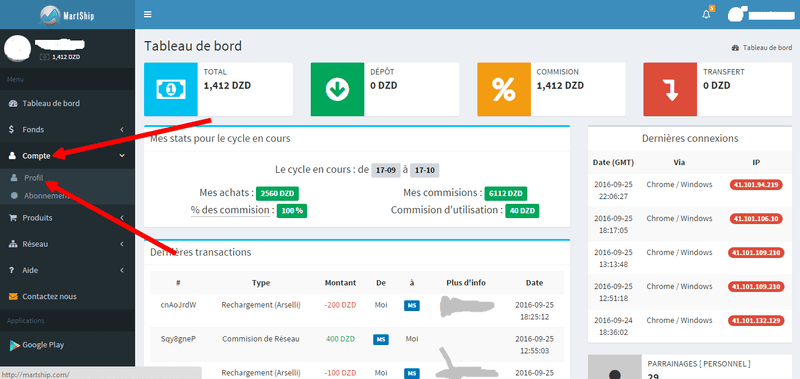The width and height of the screenshot is (800, 379).
Task: Click the orange Commision percent icon
Action: (504, 89)
